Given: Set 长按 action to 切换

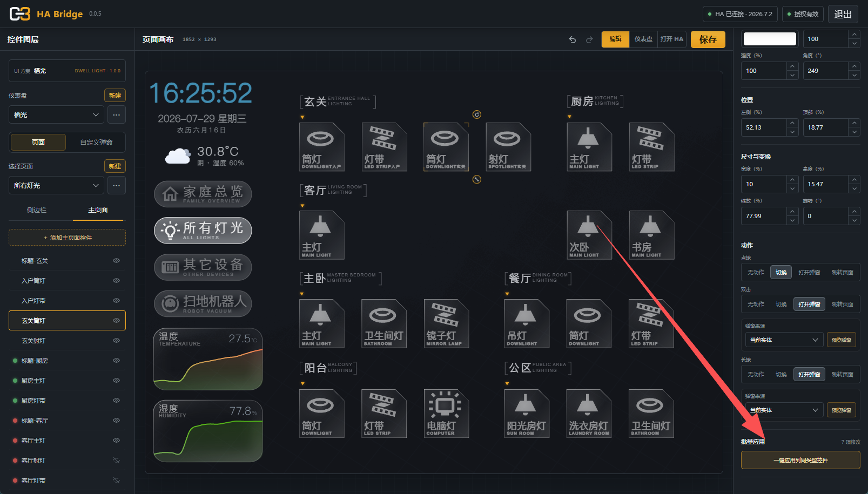Looking at the screenshot, I should tap(781, 375).
